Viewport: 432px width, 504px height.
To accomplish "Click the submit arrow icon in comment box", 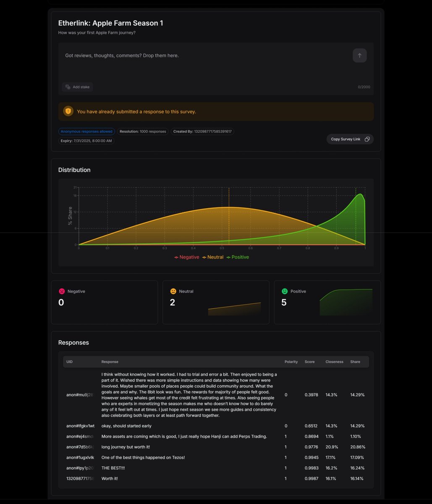I will pyautogui.click(x=359, y=55).
